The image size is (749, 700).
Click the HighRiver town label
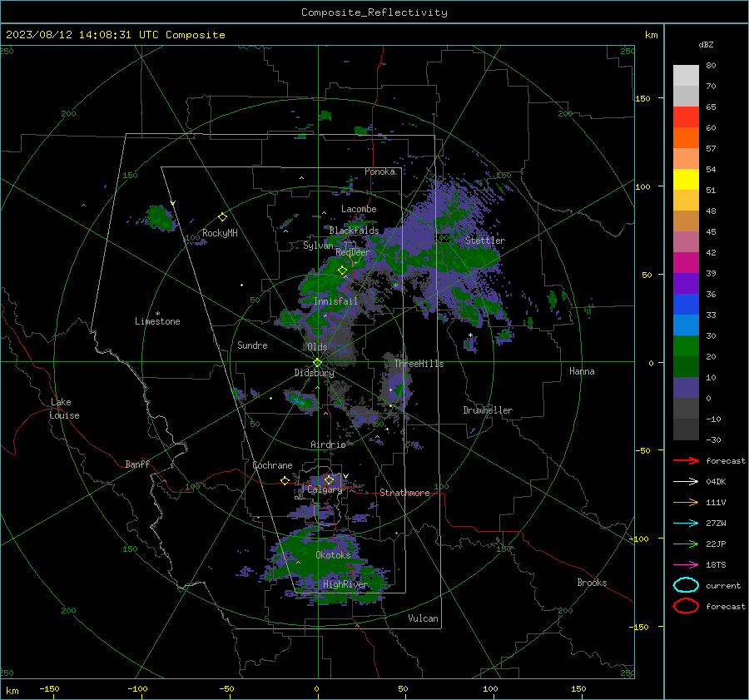pyautogui.click(x=345, y=584)
